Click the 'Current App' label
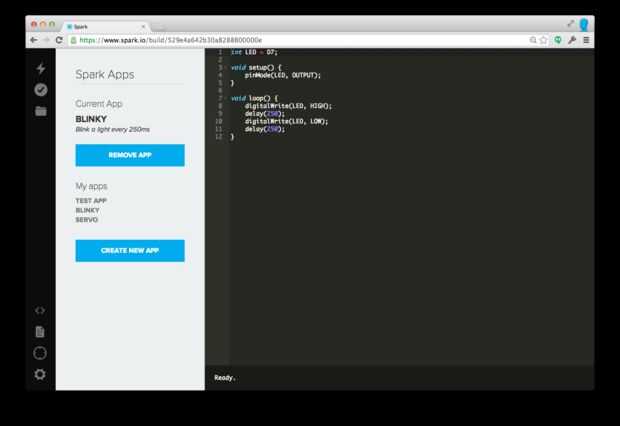 (x=99, y=104)
